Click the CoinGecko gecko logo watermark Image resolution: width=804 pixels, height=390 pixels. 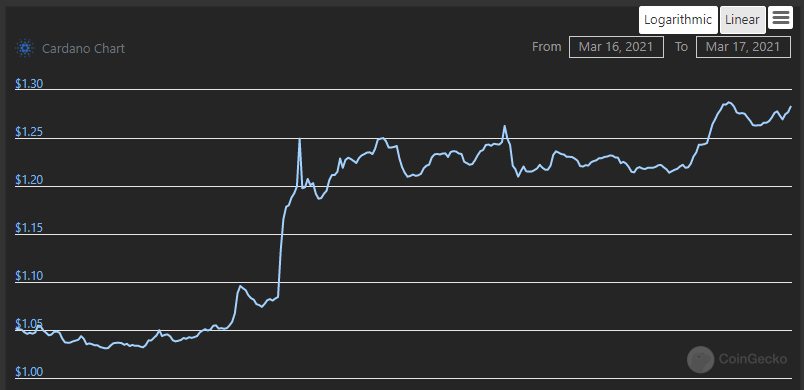click(700, 359)
